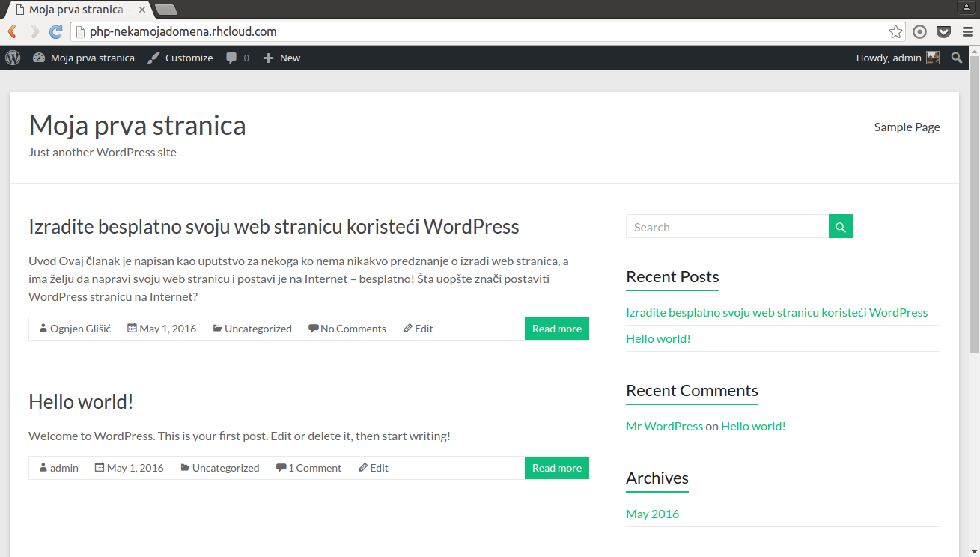Open the Howdy, admin account menu
This screenshot has width=980, height=557.
pyautogui.click(x=889, y=58)
